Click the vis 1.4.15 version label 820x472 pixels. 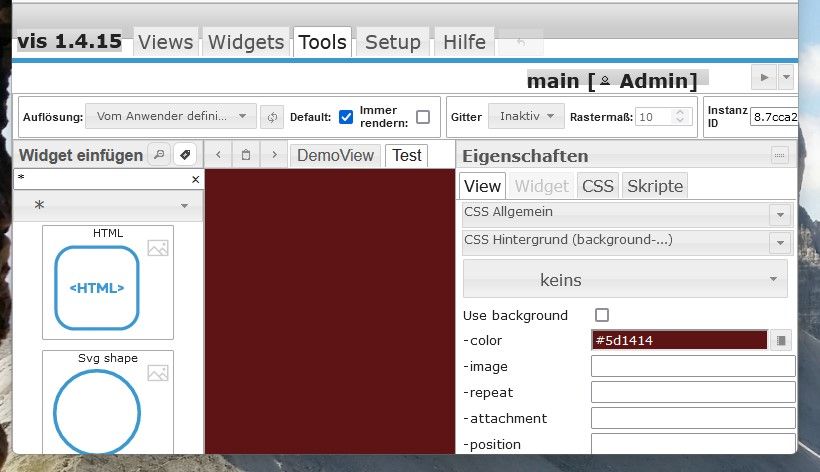70,41
